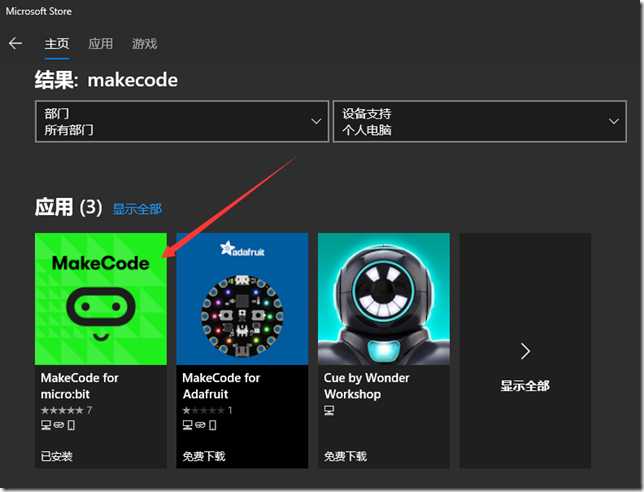
Task: Expand the 设备支持 filter dropdown
Action: (479, 122)
